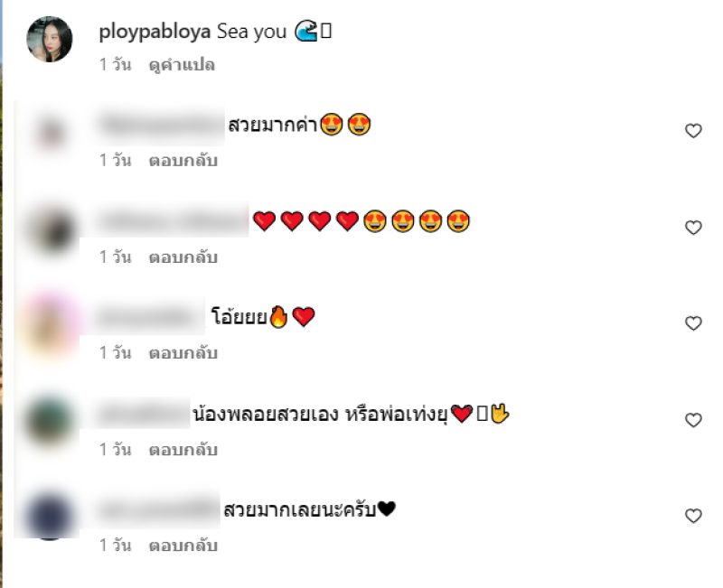This screenshot has width=723, height=588.
Task: Click the blurred username before สวยมากค่า
Action: click(161, 126)
